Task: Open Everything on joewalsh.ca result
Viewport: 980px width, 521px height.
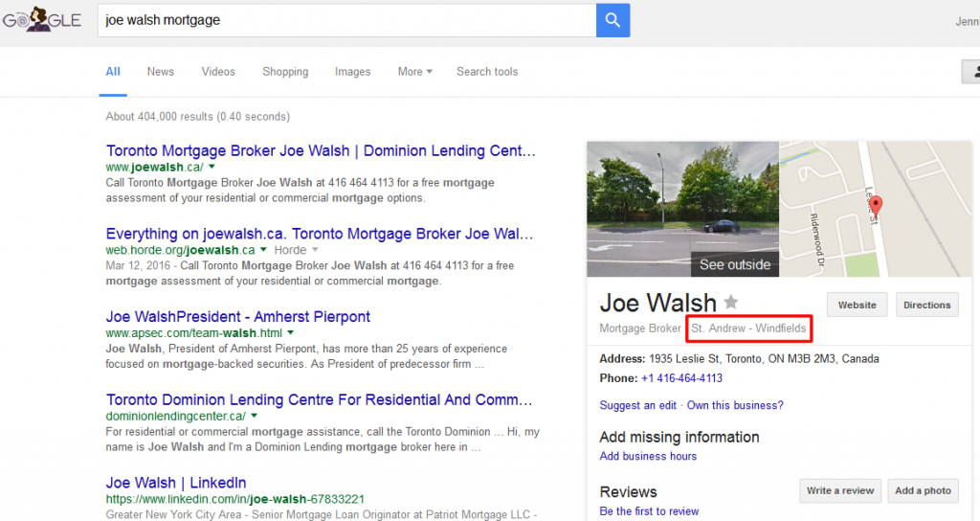Action: pyautogui.click(x=320, y=234)
